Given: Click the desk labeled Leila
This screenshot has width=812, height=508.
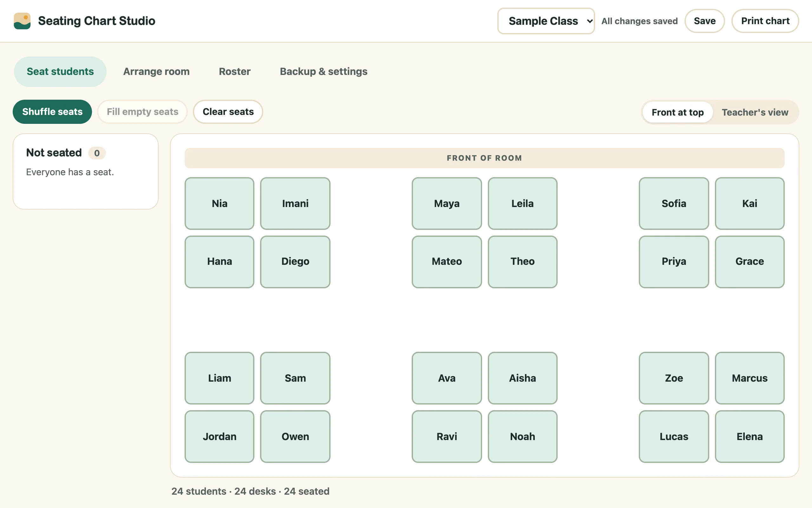Looking at the screenshot, I should (522, 203).
